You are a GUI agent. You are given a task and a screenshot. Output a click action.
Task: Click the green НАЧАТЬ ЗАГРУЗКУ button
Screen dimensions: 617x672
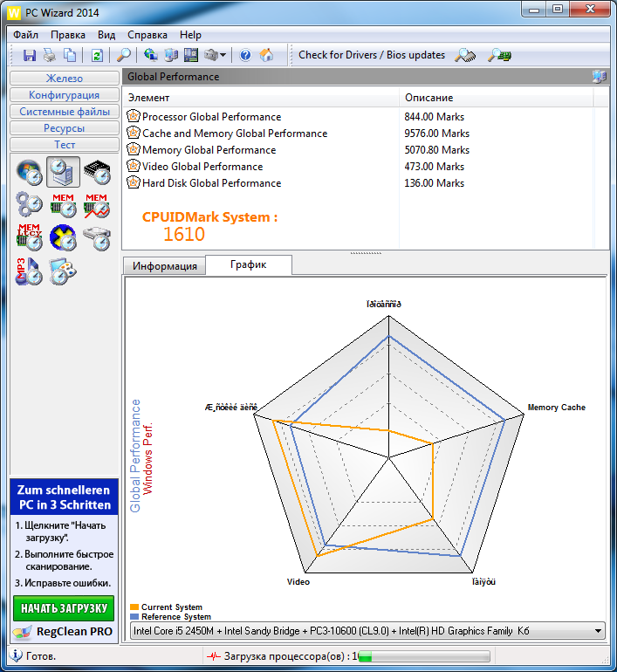[64, 608]
